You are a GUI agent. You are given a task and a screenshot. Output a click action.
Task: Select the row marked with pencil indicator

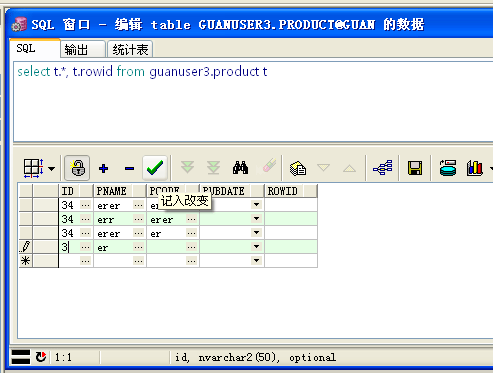tap(26, 247)
